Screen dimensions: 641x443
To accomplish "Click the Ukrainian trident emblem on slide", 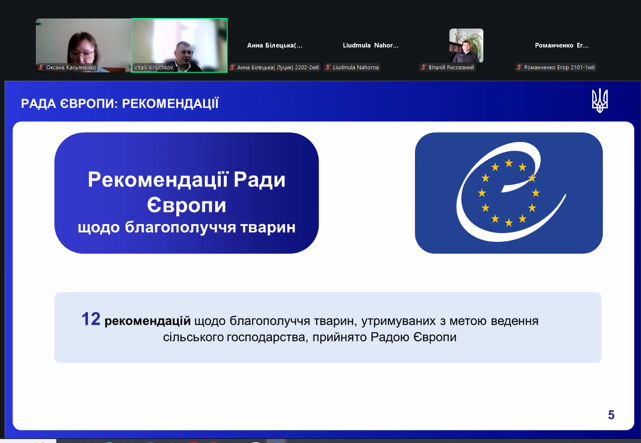I will 600,101.
